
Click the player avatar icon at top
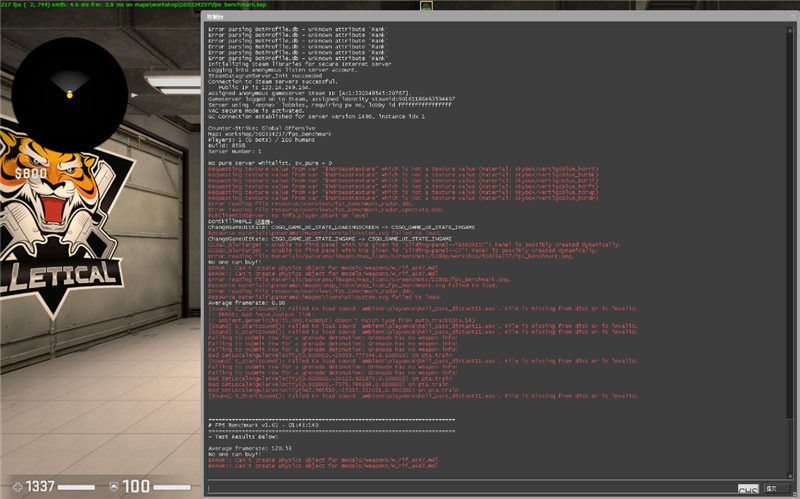click(426, 6)
